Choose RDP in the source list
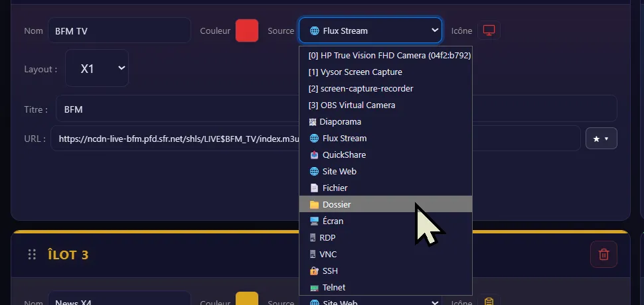 [386, 238]
